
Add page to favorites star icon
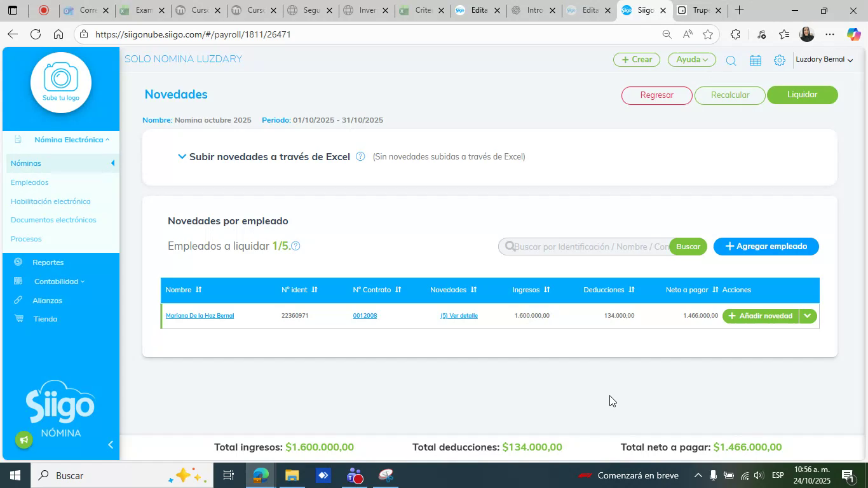pos(708,34)
